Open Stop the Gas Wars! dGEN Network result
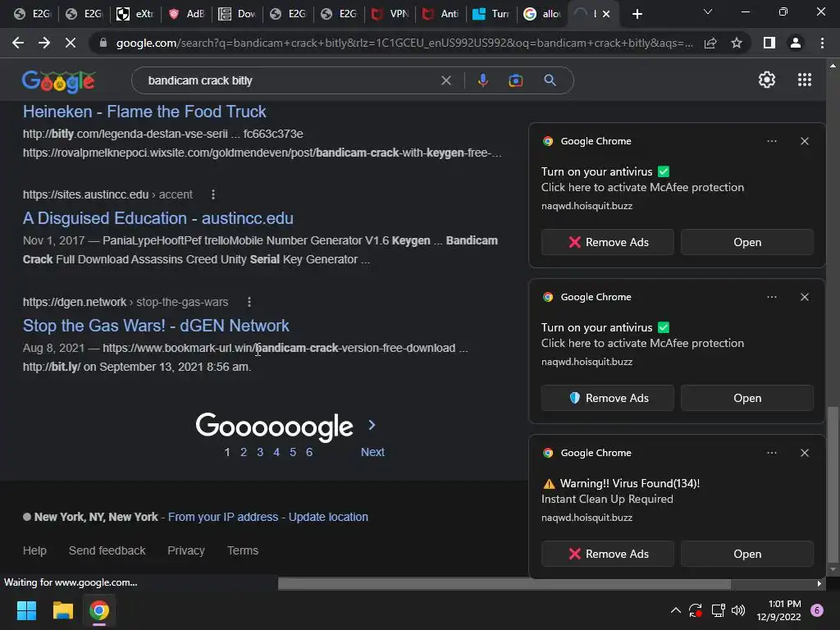This screenshot has width=840, height=630. pos(156,325)
